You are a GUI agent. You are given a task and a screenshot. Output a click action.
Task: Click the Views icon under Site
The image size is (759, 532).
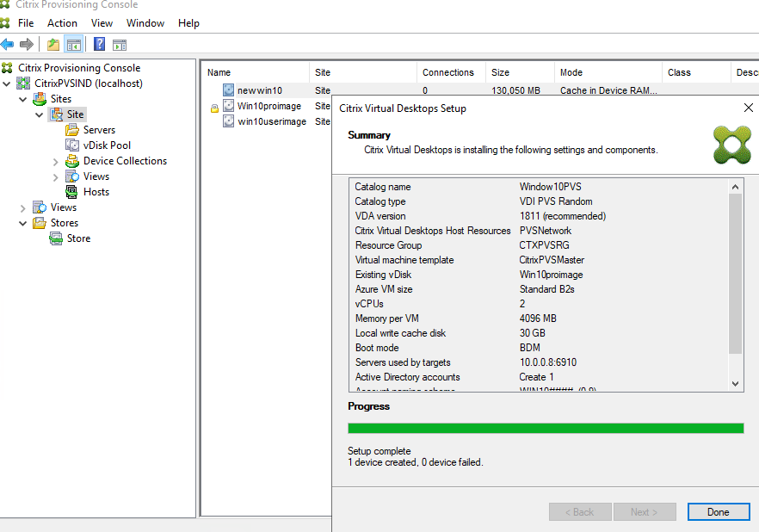coord(72,176)
